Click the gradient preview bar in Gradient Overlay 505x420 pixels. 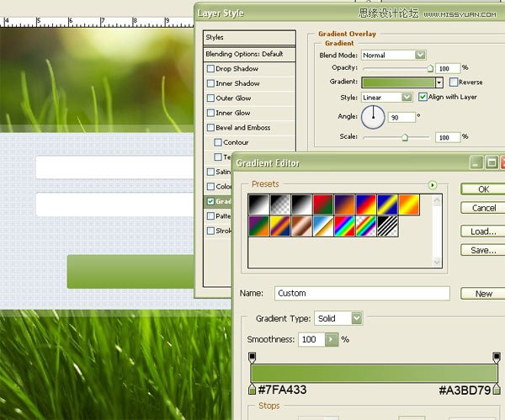[x=399, y=82]
